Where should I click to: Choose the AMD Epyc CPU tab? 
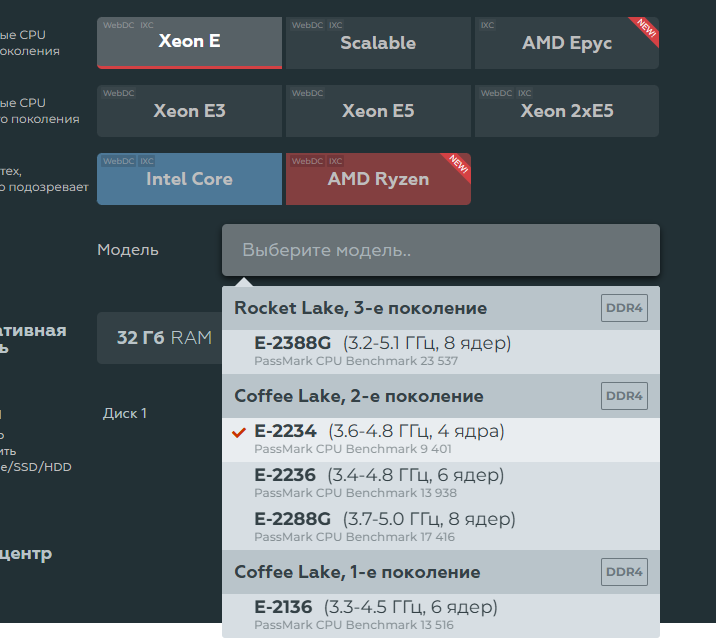click(567, 42)
